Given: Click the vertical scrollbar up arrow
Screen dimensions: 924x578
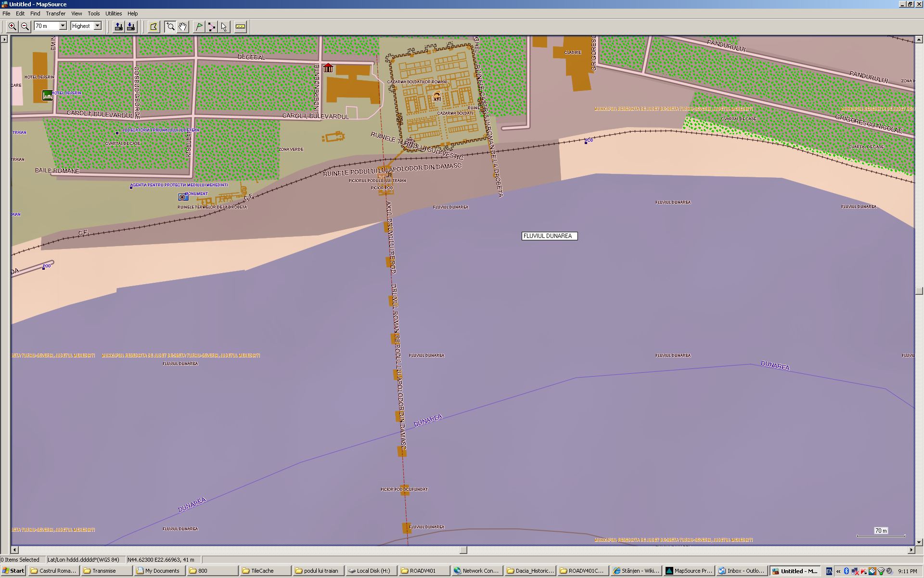Looking at the screenshot, I should click(919, 39).
